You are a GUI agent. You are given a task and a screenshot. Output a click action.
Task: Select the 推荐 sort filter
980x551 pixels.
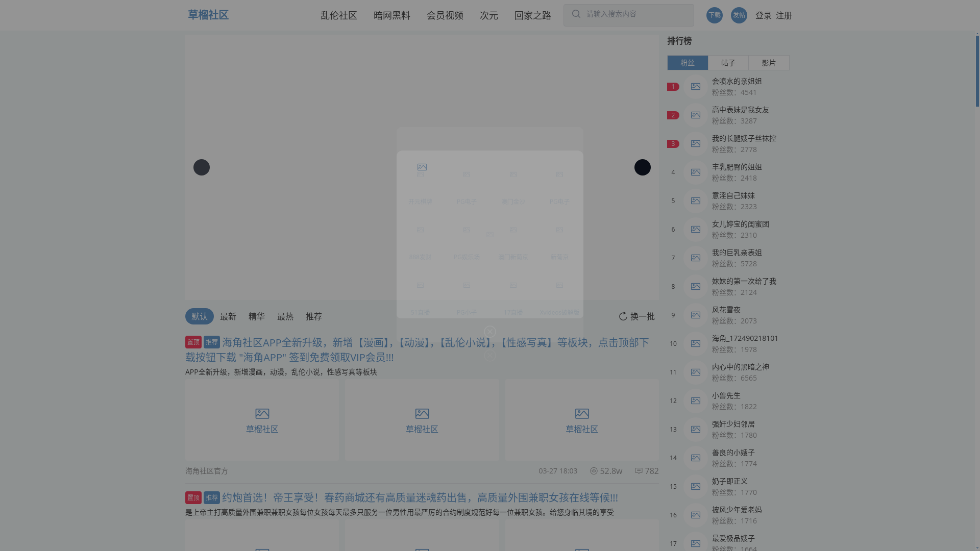click(314, 316)
